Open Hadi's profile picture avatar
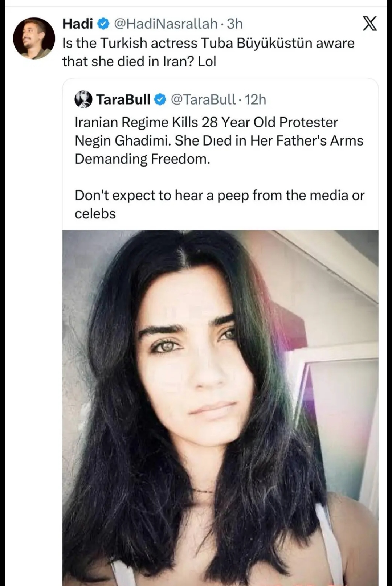The height and width of the screenshot is (586, 392). click(34, 38)
